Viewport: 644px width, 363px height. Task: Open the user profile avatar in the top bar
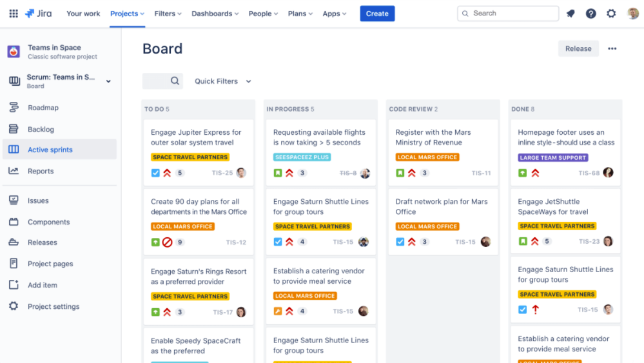tap(633, 14)
